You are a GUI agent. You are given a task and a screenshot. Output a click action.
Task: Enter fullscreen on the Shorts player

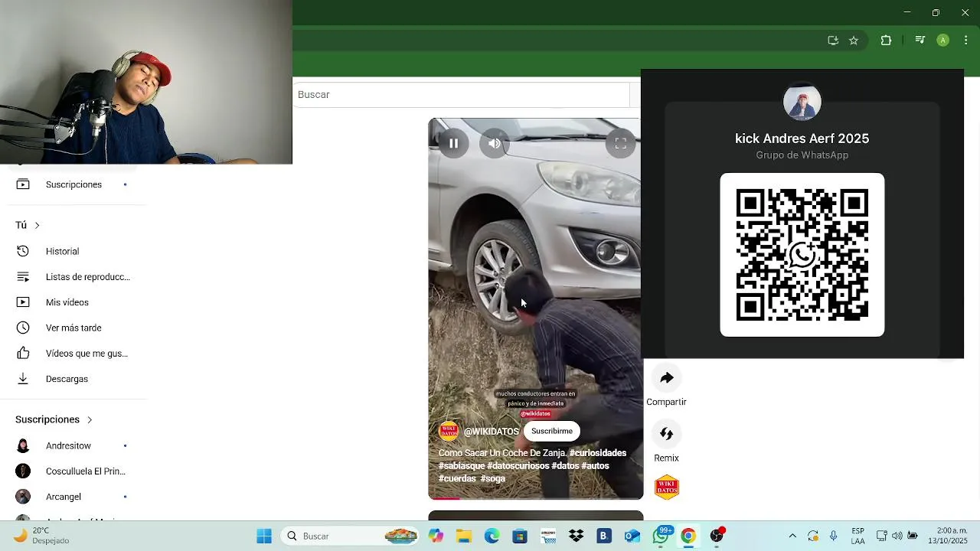621,143
